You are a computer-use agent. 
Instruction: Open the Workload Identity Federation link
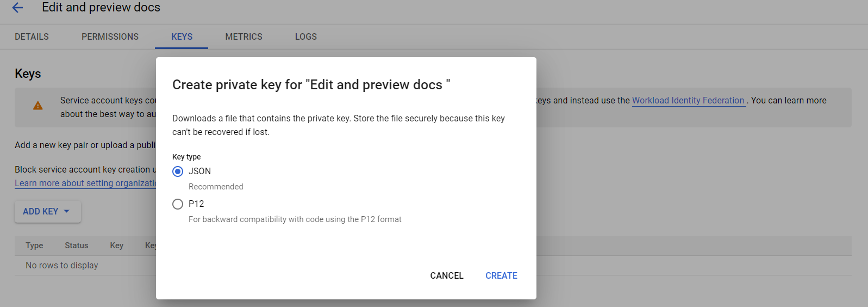688,100
